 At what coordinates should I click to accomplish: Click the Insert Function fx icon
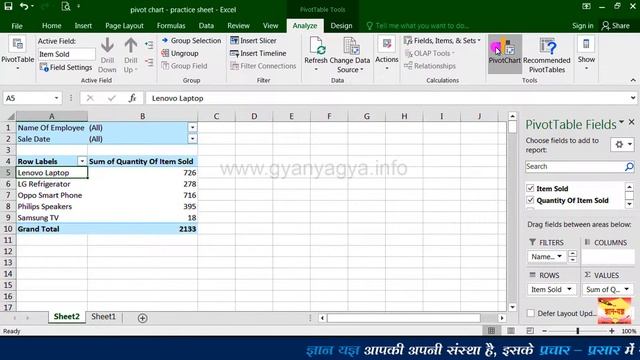click(x=132, y=98)
